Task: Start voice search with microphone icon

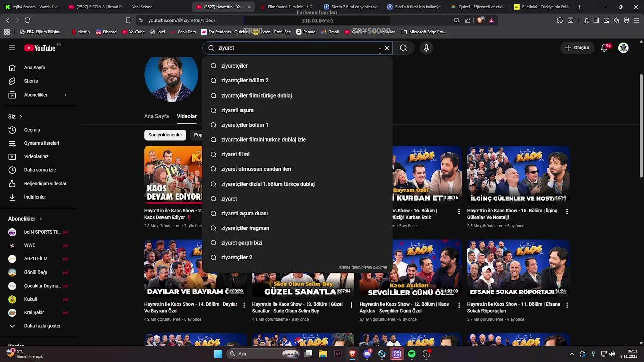Action: pos(426,48)
